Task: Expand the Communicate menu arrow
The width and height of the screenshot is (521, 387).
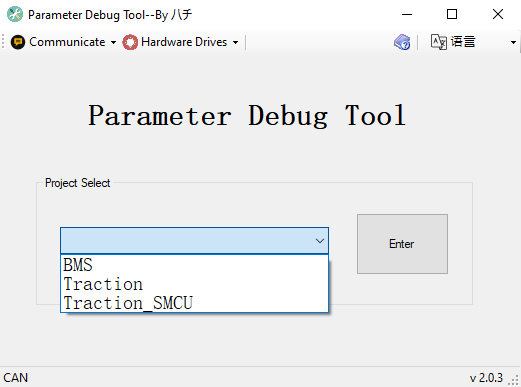Action: (113, 43)
